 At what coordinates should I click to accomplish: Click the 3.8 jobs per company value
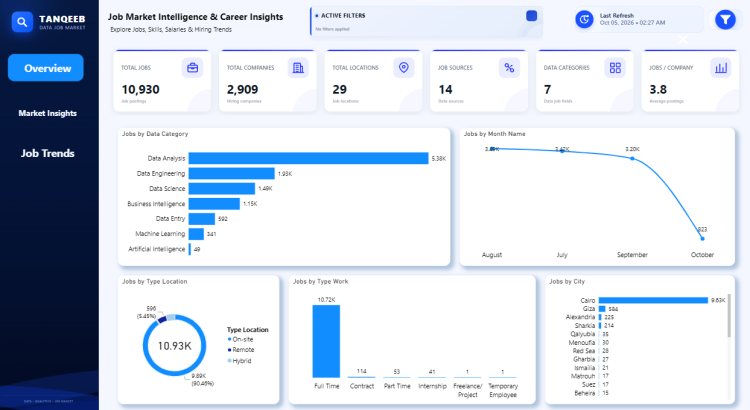(x=658, y=89)
